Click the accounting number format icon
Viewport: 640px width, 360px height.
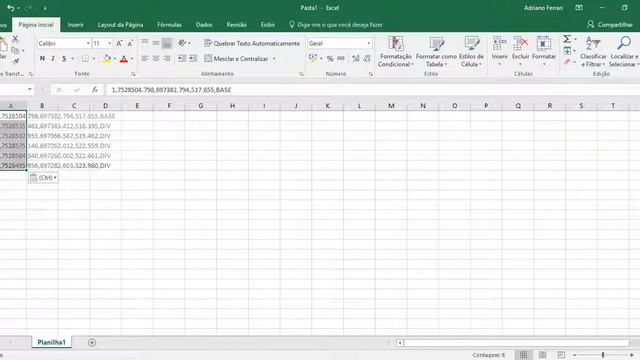(313, 58)
